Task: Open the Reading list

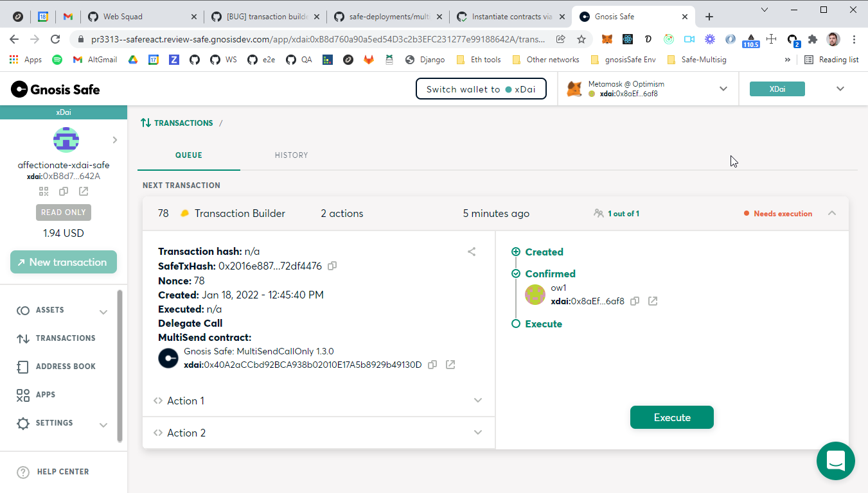Action: [x=831, y=60]
